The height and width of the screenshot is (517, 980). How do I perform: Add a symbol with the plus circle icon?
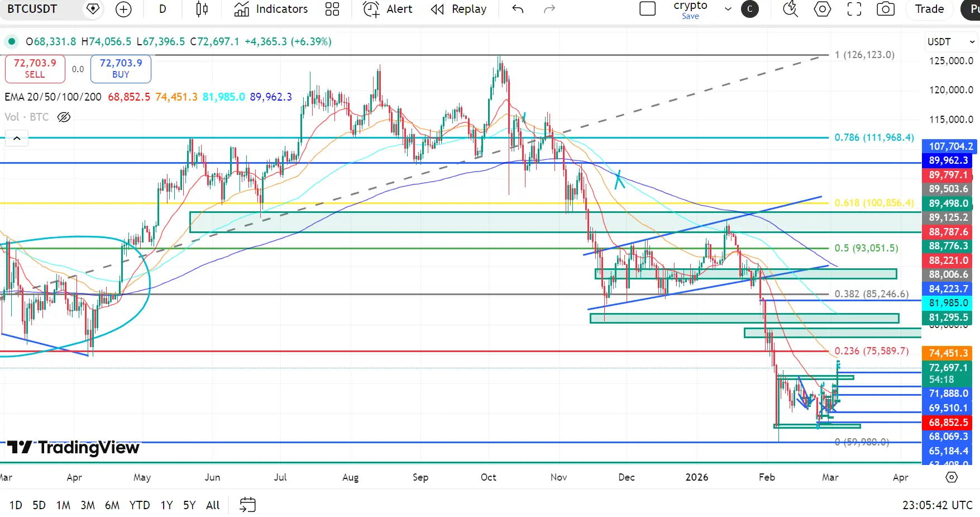click(x=123, y=9)
